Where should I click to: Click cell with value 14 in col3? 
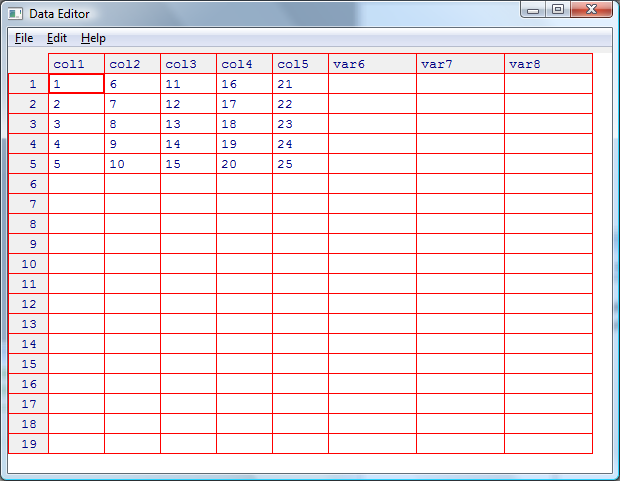tap(188, 144)
